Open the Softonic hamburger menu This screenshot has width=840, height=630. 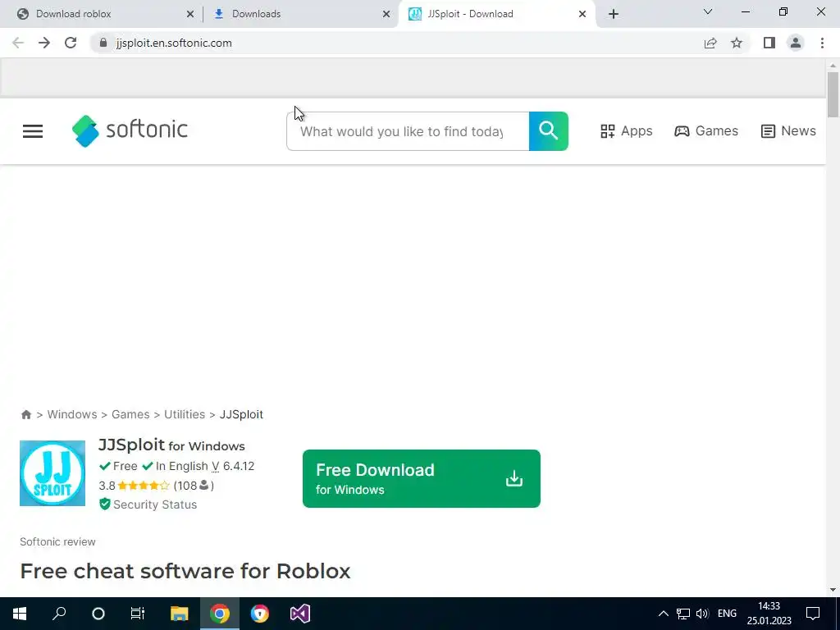33,131
